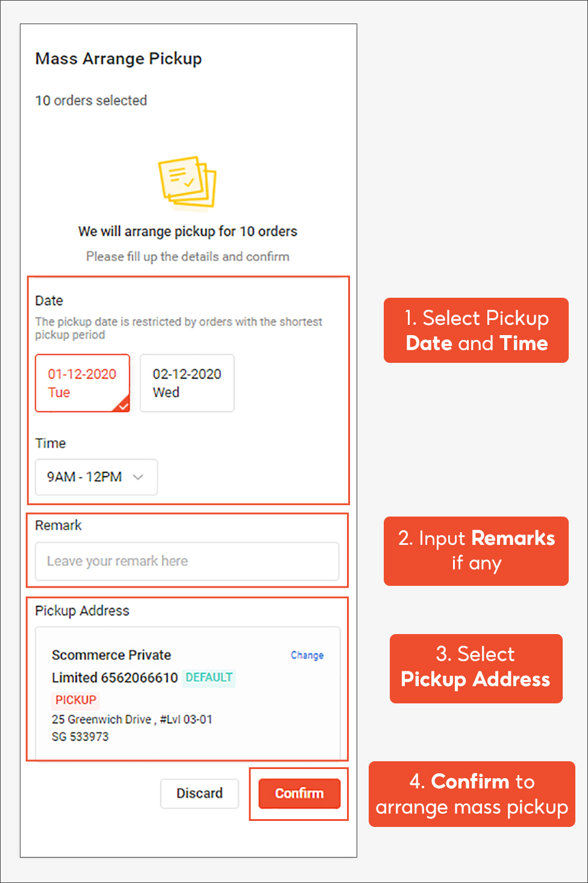Click the PICKUP tag badge
Image resolution: width=588 pixels, height=883 pixels.
[x=75, y=700]
